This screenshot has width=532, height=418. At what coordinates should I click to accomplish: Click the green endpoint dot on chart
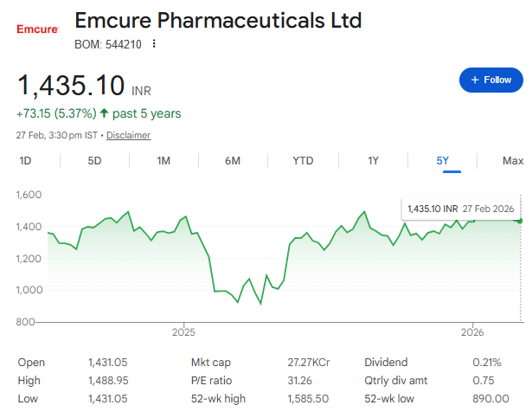[x=521, y=220]
